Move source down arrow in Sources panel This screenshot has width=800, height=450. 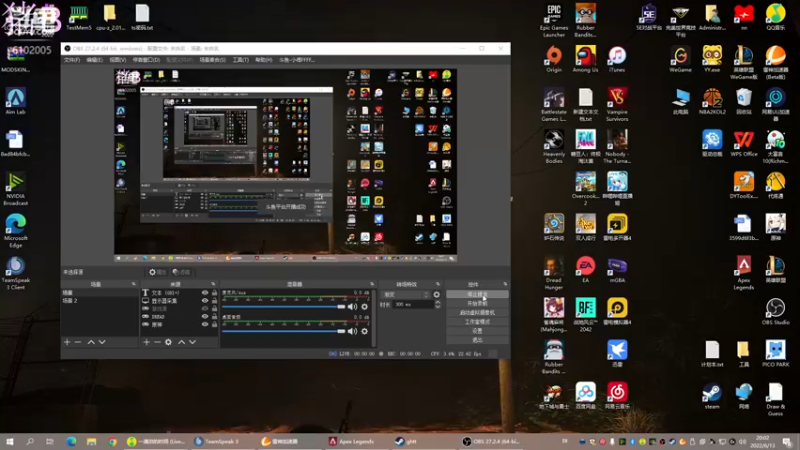pos(192,342)
